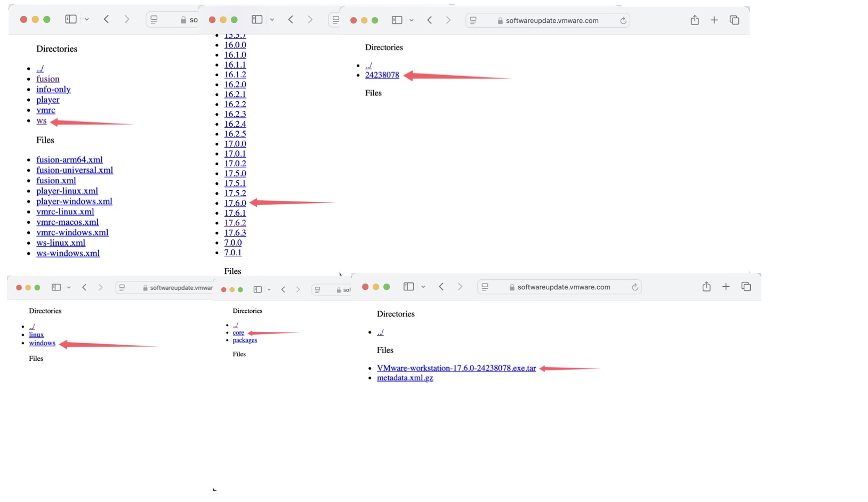Expand sidebar dropdown chevron in 24238078 directory window
This screenshot has width=868, height=502.
click(x=411, y=20)
